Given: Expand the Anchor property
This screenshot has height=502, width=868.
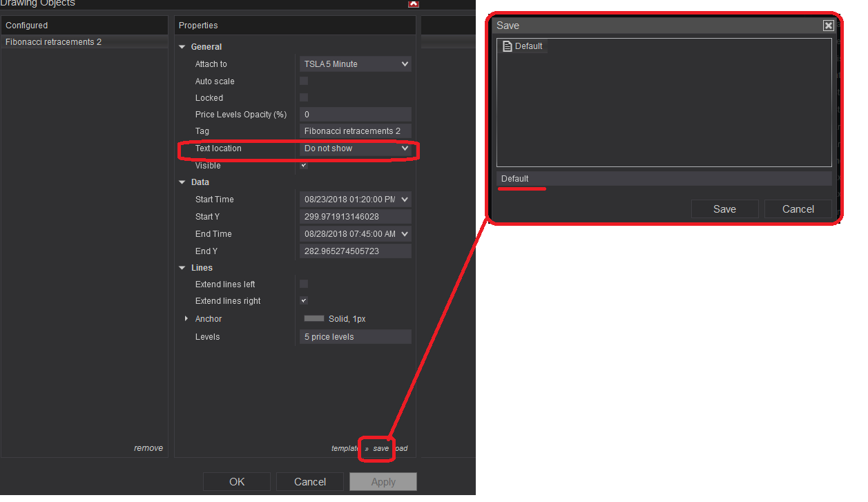Looking at the screenshot, I should point(186,319).
